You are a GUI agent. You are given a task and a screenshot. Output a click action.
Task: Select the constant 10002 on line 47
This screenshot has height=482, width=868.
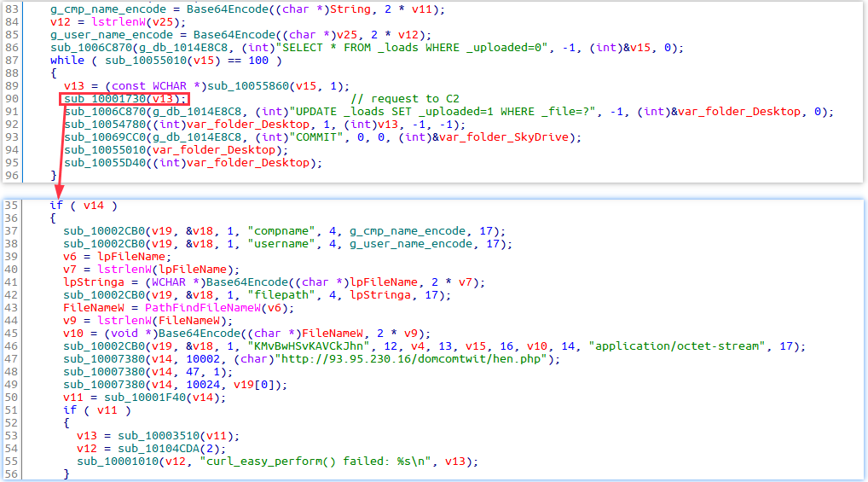[x=203, y=359]
